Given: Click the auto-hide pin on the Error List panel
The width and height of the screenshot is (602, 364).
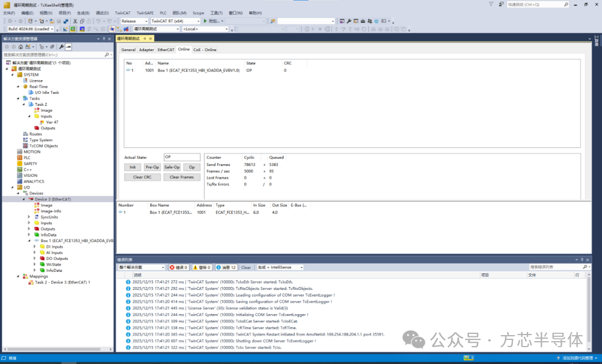Looking at the screenshot, I should (x=582, y=260).
